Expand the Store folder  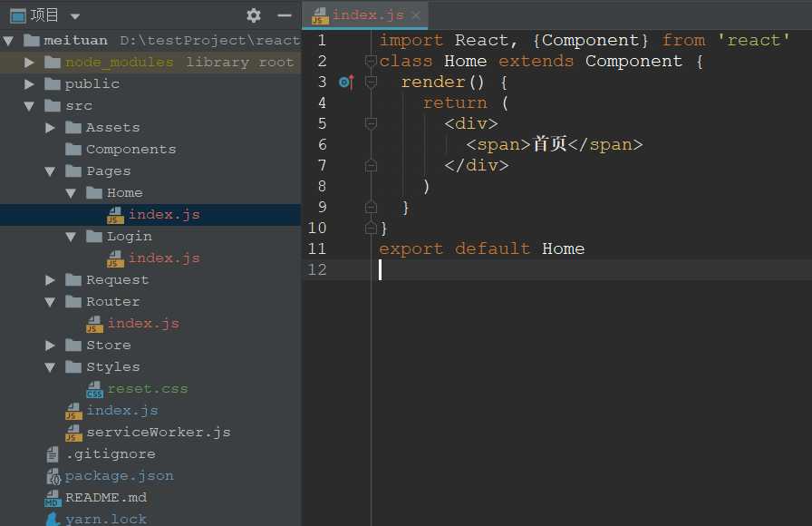[50, 346]
